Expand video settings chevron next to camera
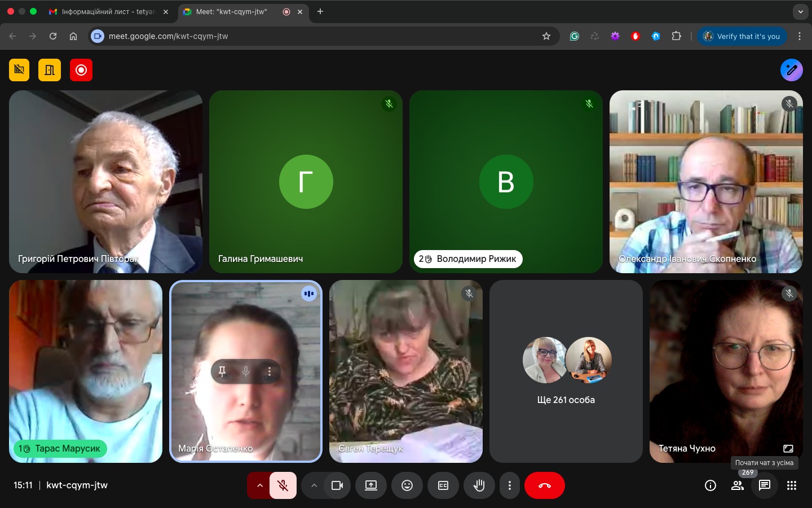812x508 pixels. 314,485
